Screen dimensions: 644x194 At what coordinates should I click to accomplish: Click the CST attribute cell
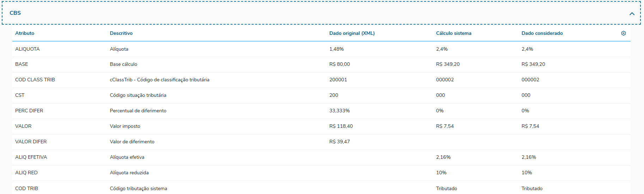[x=20, y=95]
